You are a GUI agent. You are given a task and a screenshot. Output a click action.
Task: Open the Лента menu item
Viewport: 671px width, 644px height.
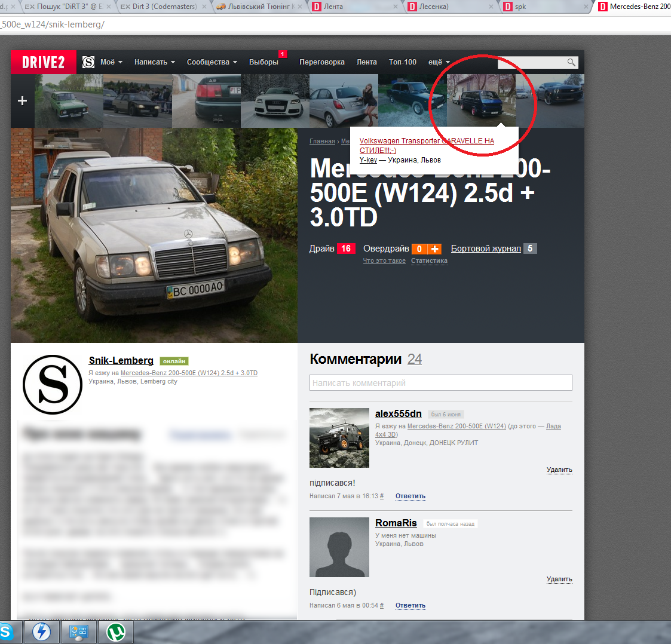coord(367,62)
